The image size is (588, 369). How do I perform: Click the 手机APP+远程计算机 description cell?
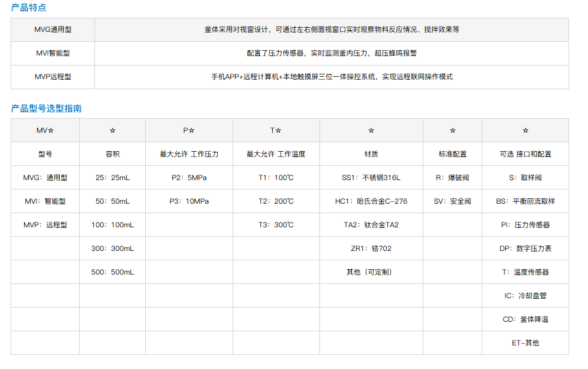(x=332, y=77)
